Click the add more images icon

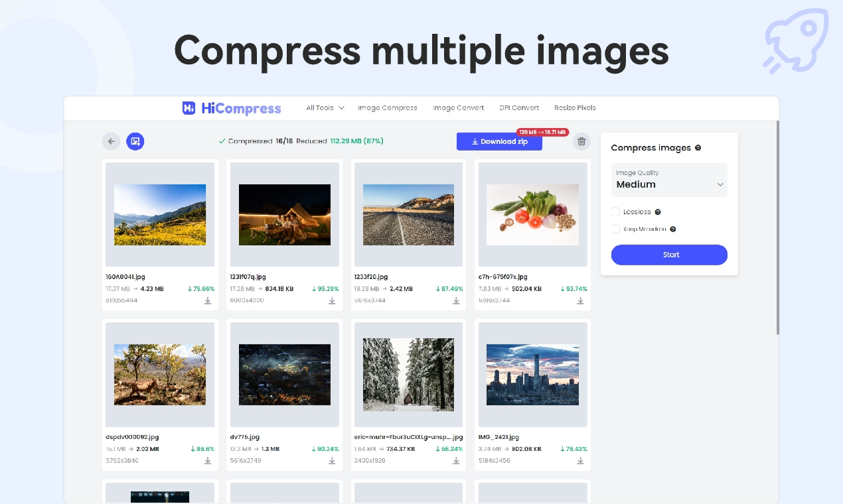coord(135,141)
